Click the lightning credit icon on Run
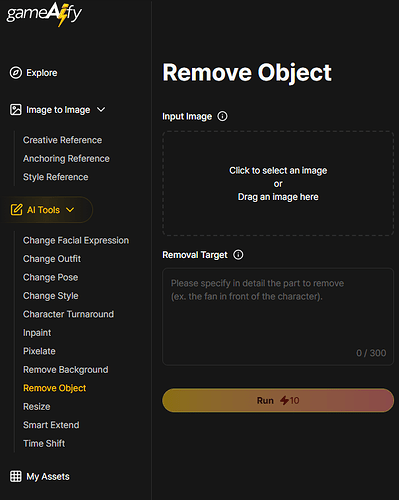Image resolution: width=399 pixels, height=500 pixels. [x=284, y=400]
